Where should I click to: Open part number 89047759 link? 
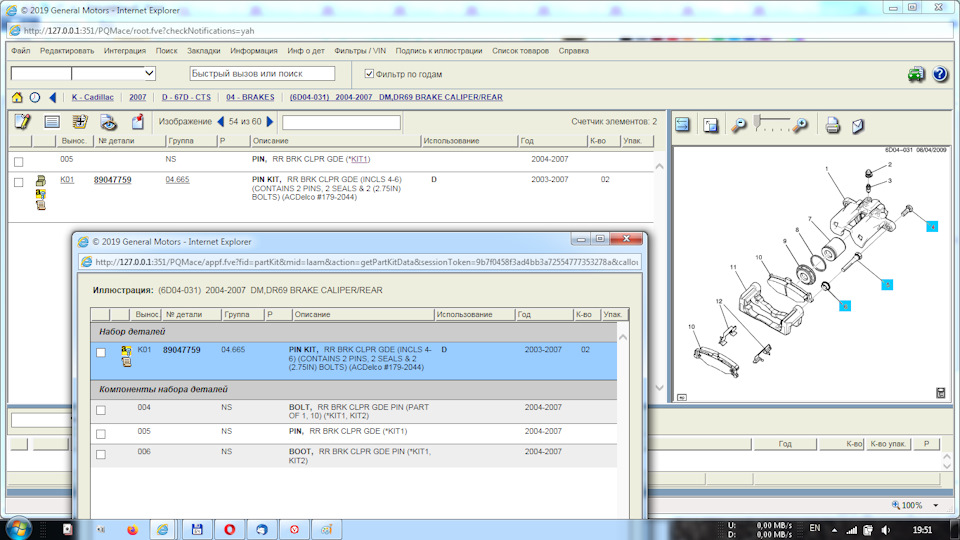click(x=112, y=180)
